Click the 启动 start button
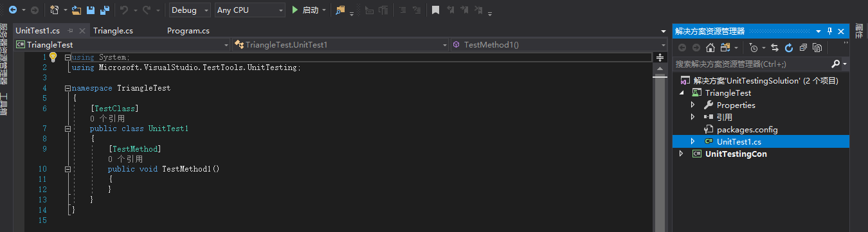The image size is (868, 232). 305,10
